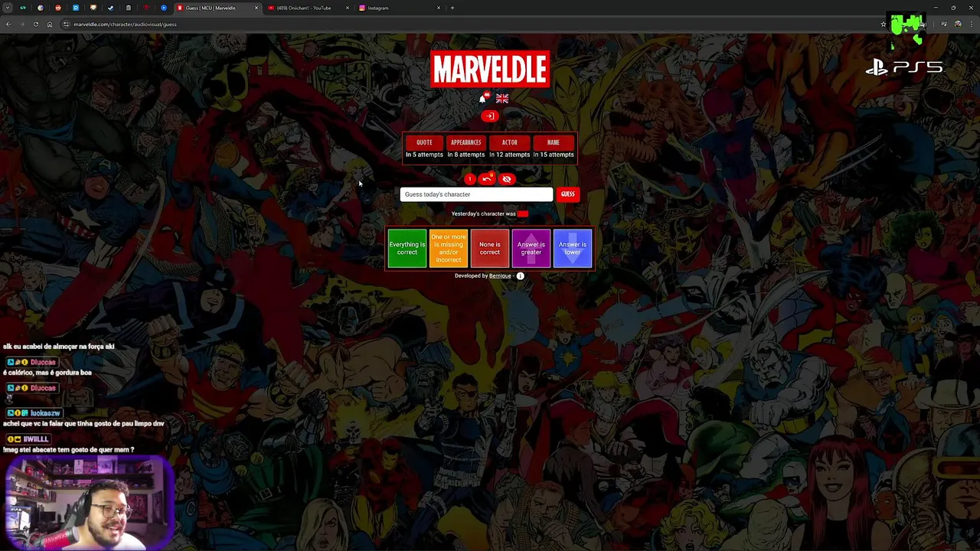This screenshot has width=980, height=551.
Task: Close the YouTube browser tab
Action: click(x=348, y=8)
